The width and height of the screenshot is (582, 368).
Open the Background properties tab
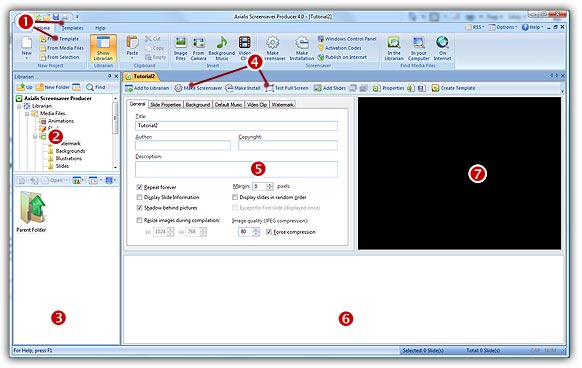[x=198, y=105]
